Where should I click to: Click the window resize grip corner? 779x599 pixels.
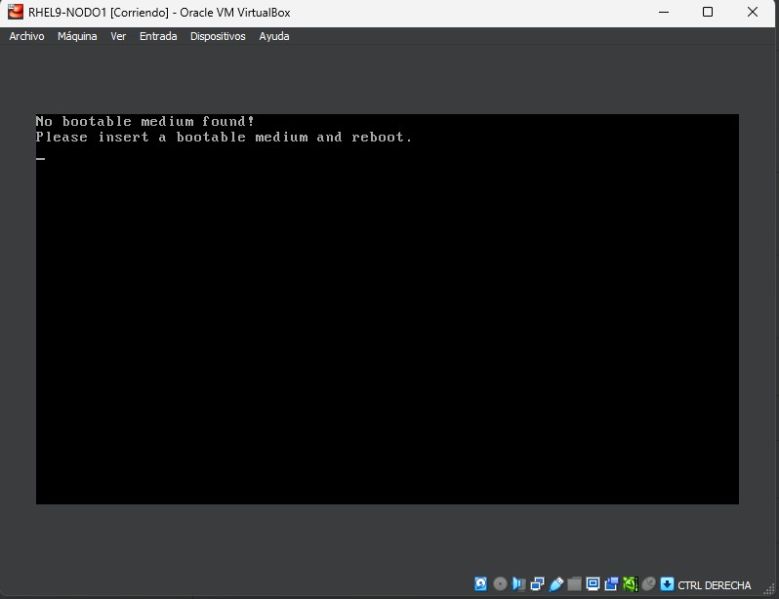click(769, 590)
